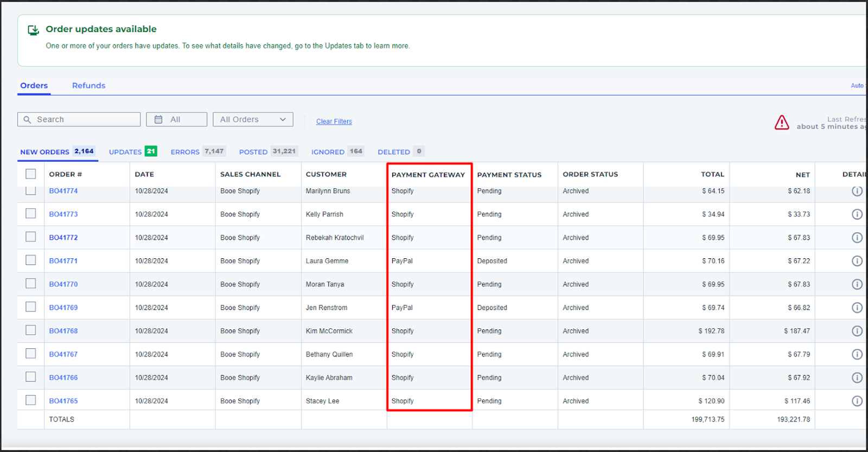
Task: Switch to the Refunds tab
Action: pos(88,86)
